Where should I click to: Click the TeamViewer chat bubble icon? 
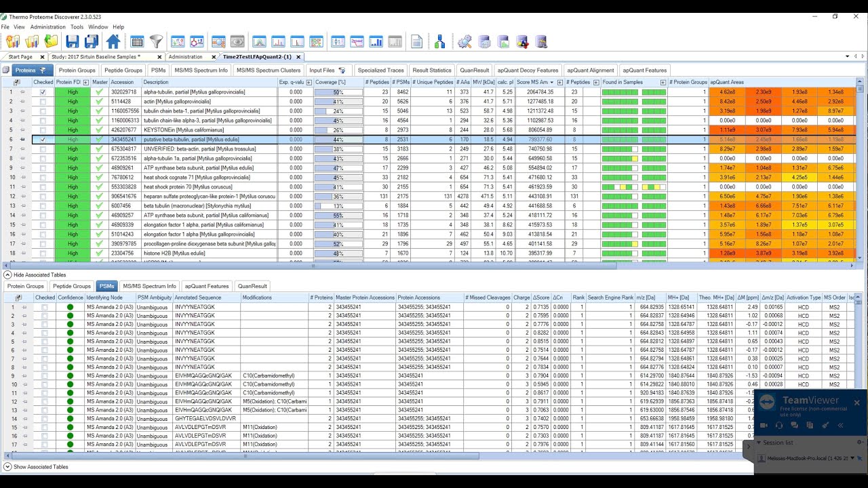pyautogui.click(x=794, y=425)
